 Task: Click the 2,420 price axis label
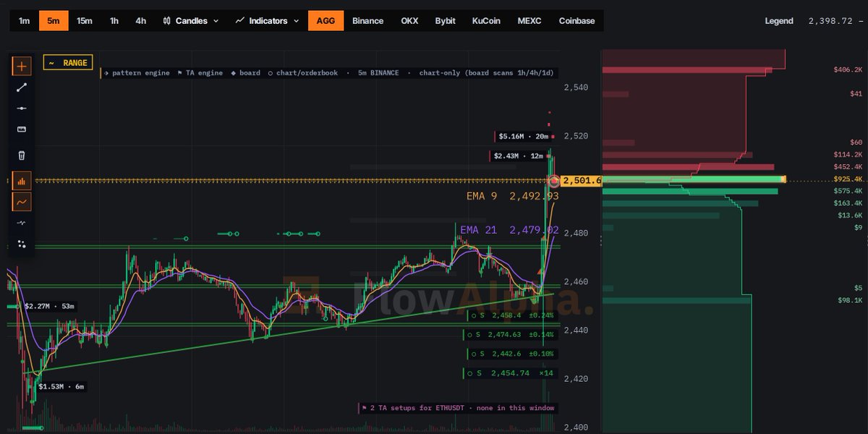pos(576,378)
